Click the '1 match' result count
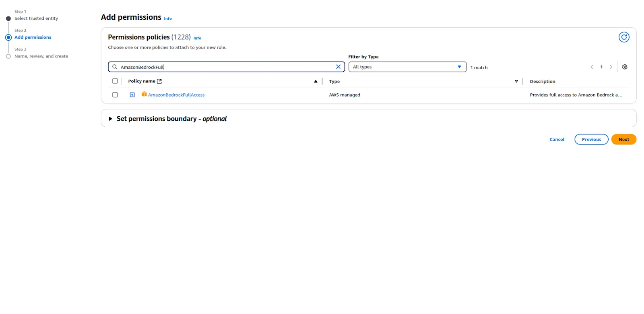Image resolution: width=644 pixels, height=314 pixels. pos(479,68)
